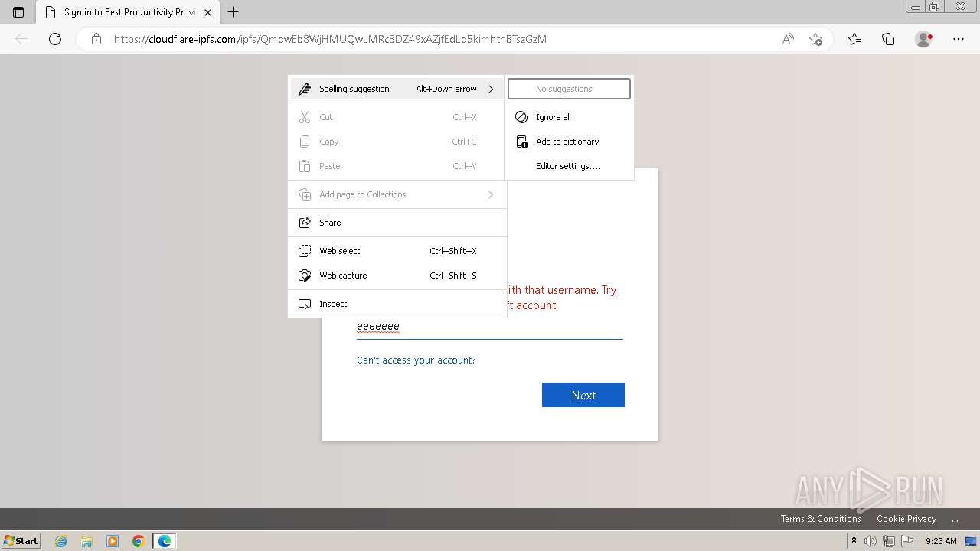
Task: Open the Windows Start button
Action: 21,540
